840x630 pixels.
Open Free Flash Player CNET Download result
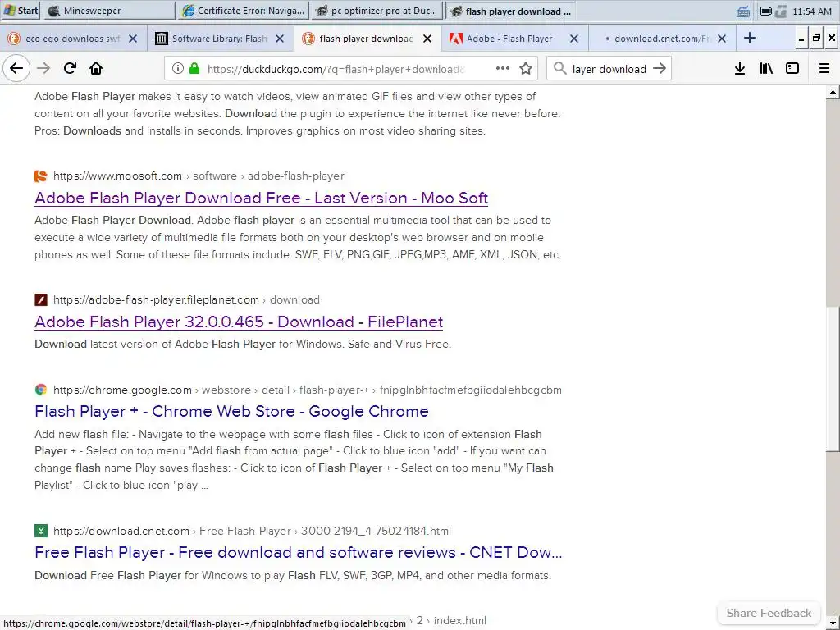pos(299,552)
